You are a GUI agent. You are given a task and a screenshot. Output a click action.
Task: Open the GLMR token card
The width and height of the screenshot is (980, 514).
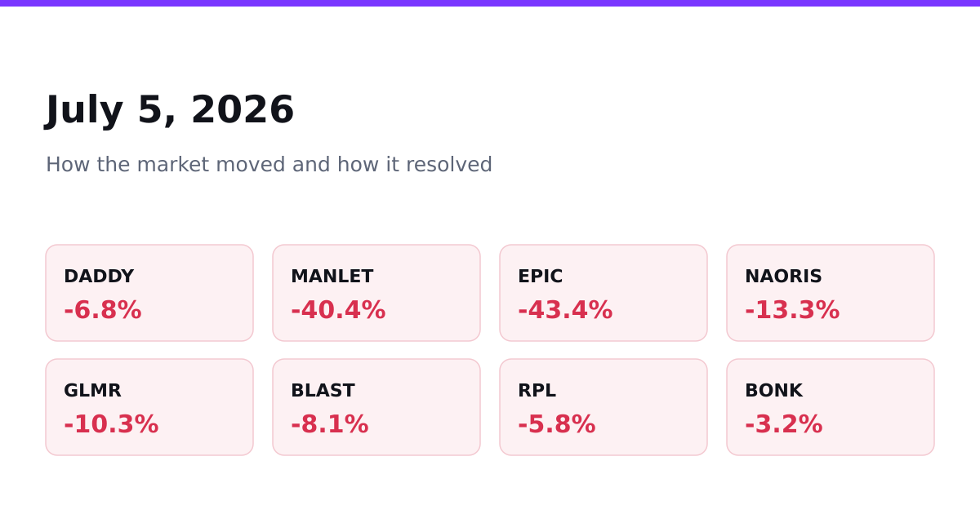coord(149,407)
